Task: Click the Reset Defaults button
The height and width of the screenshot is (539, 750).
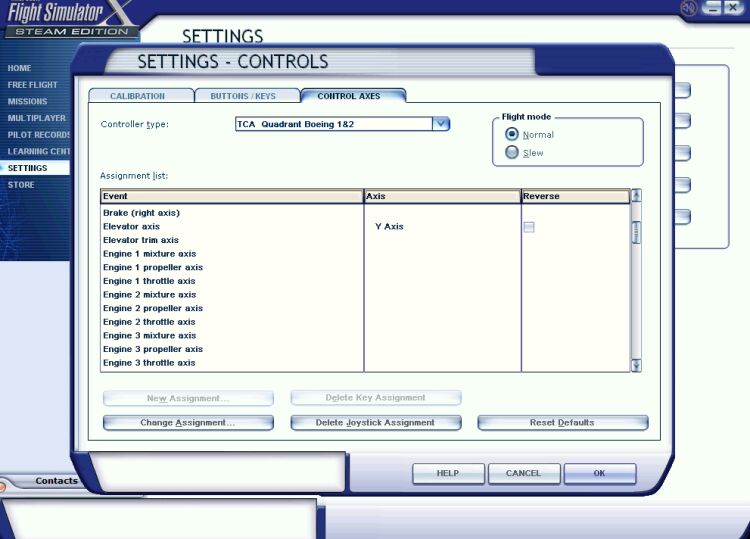Action: [562, 423]
